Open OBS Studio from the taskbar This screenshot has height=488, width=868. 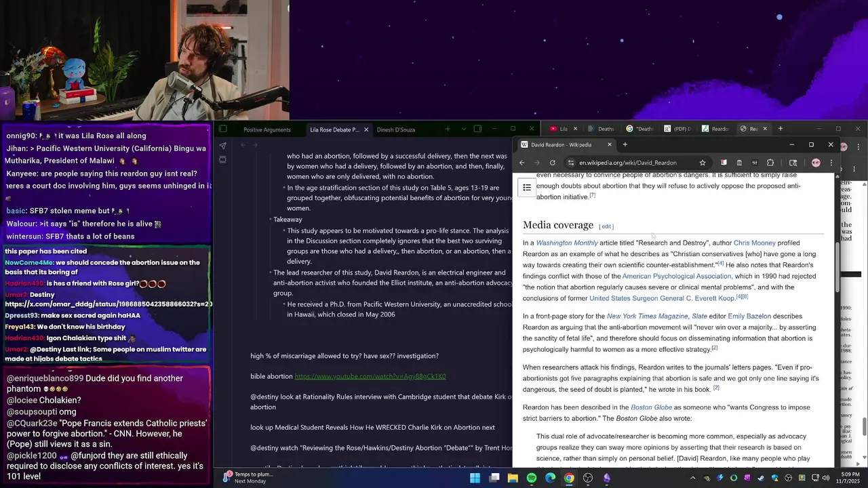pos(588,478)
